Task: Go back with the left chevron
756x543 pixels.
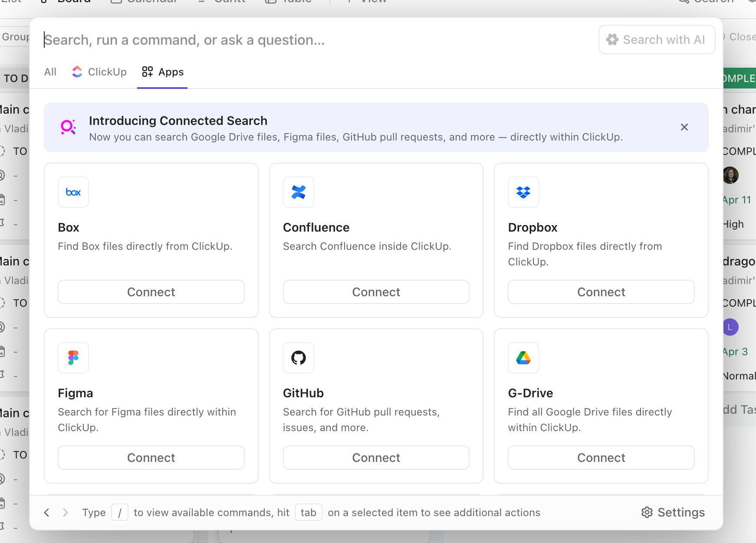Action: pyautogui.click(x=47, y=513)
